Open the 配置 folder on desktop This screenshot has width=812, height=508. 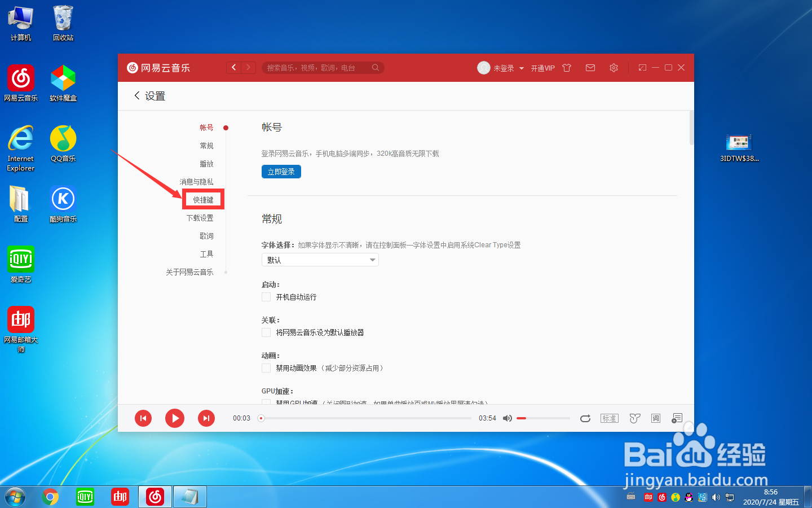21,204
